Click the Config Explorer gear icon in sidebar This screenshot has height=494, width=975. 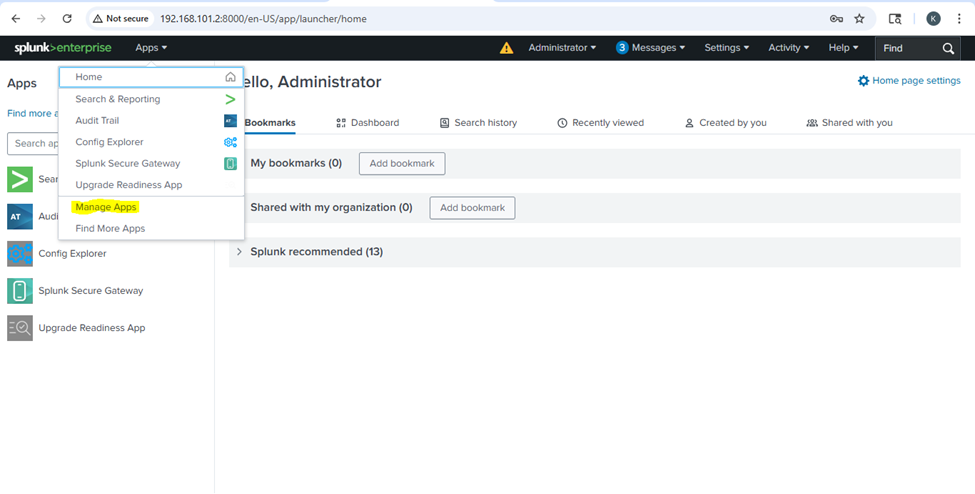click(20, 254)
